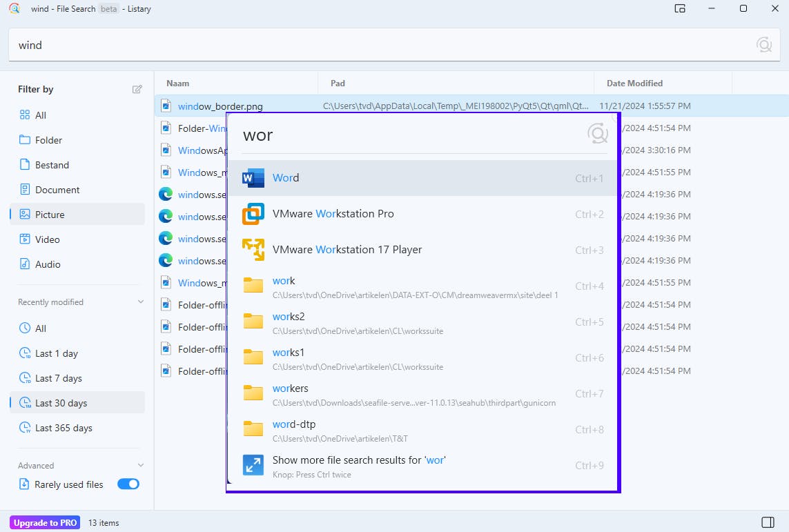Click the VMware Workstation Pro icon

pyautogui.click(x=253, y=214)
